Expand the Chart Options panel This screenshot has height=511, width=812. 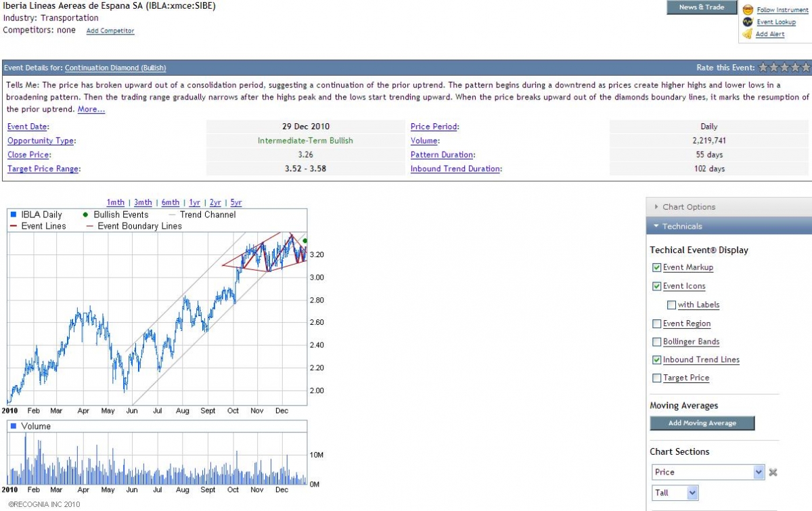689,207
